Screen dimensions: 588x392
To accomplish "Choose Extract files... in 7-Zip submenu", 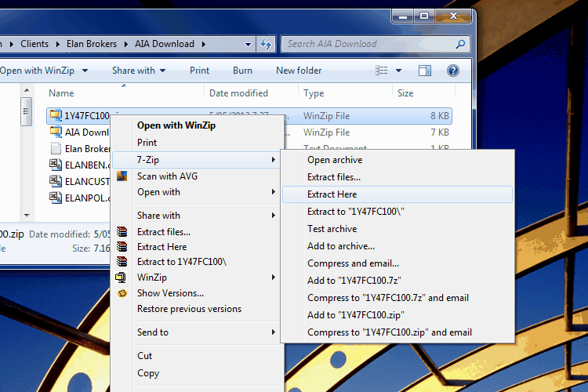I will click(x=334, y=177).
